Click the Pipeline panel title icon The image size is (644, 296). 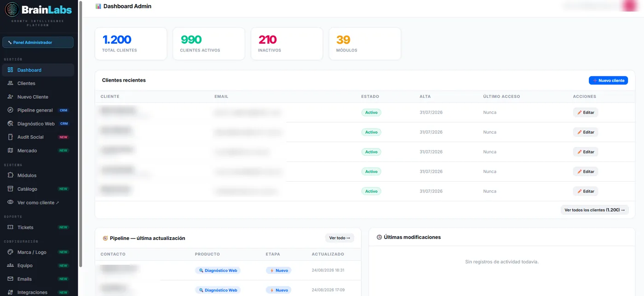pos(105,238)
